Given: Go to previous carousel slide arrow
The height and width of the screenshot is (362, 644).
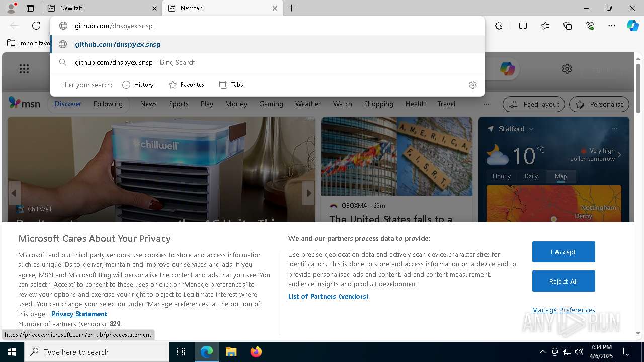Looking at the screenshot, I should point(14,193).
